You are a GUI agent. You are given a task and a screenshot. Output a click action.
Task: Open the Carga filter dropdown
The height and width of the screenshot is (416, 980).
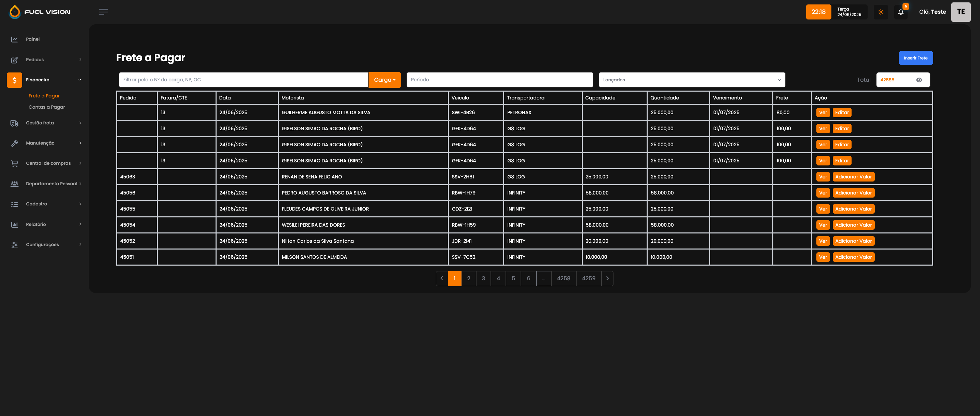384,80
